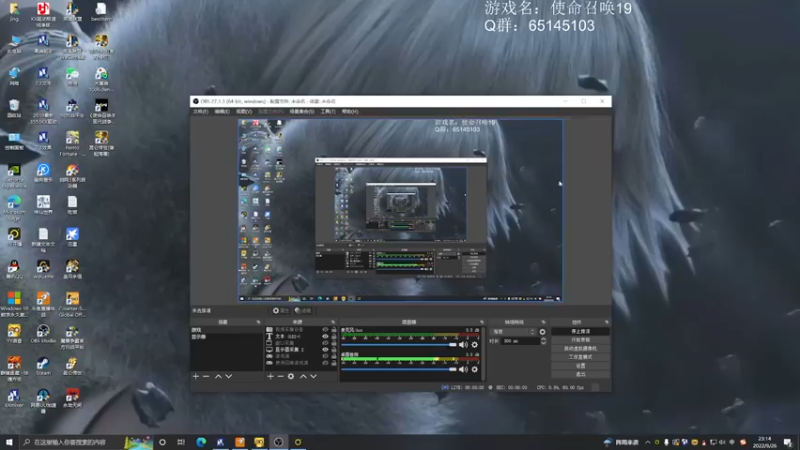Open Steam desktop shortcut

click(43, 366)
